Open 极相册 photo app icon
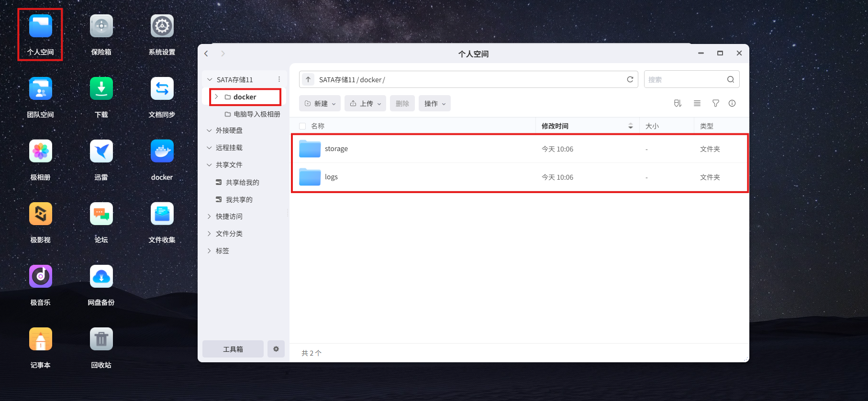 (41, 152)
